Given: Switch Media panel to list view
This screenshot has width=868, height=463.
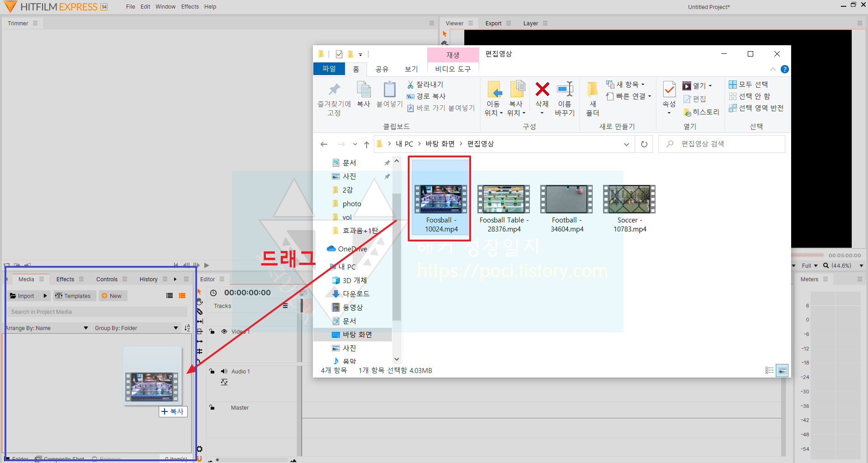Looking at the screenshot, I should [x=170, y=296].
